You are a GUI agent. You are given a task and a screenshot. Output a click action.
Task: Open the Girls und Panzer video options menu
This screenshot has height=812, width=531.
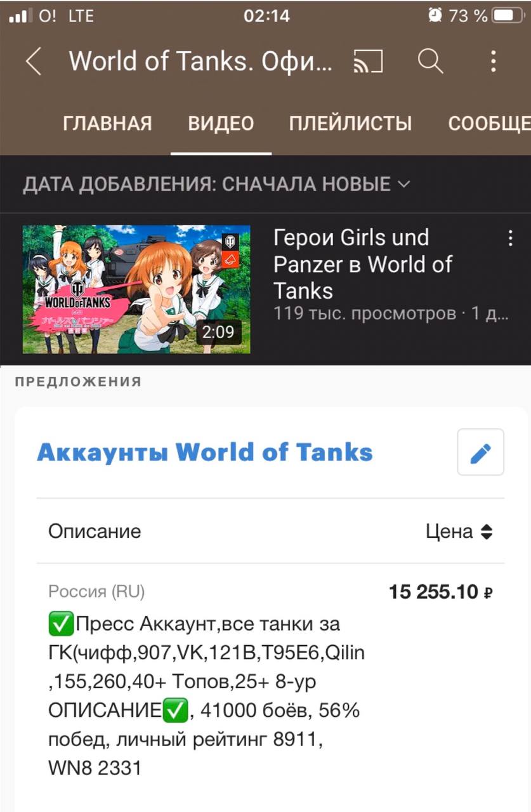(x=510, y=239)
